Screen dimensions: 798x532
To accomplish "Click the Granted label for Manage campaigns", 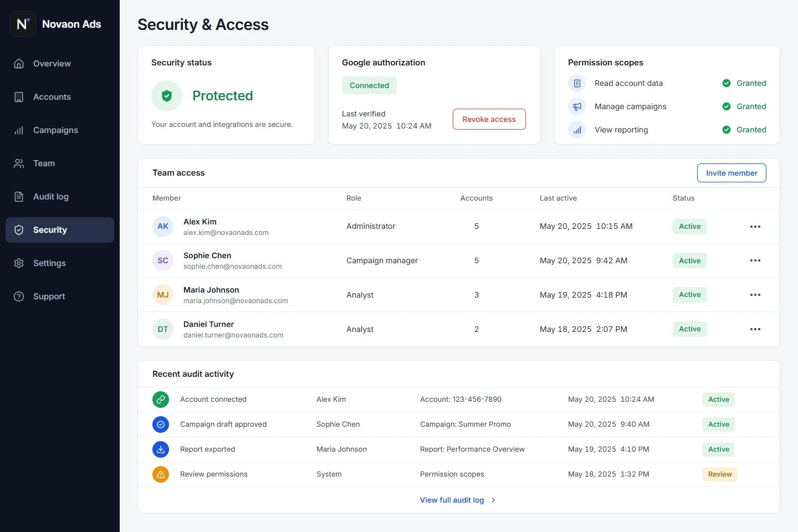I will 751,106.
